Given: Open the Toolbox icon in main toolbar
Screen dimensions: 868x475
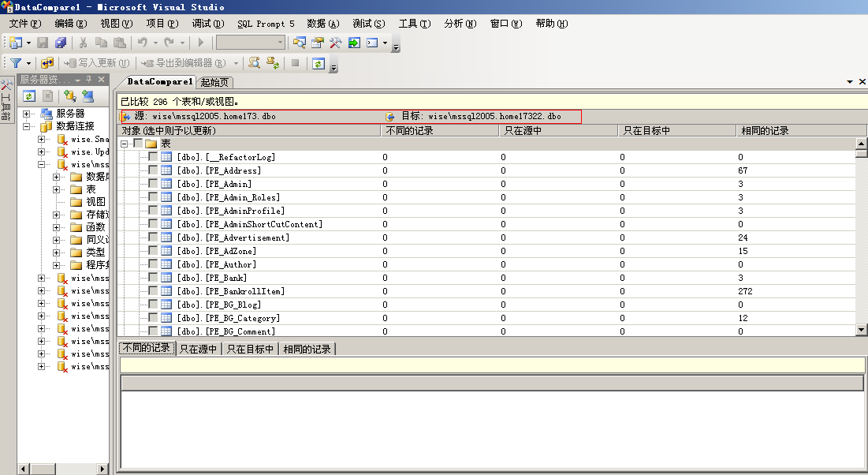Looking at the screenshot, I should coord(335,43).
